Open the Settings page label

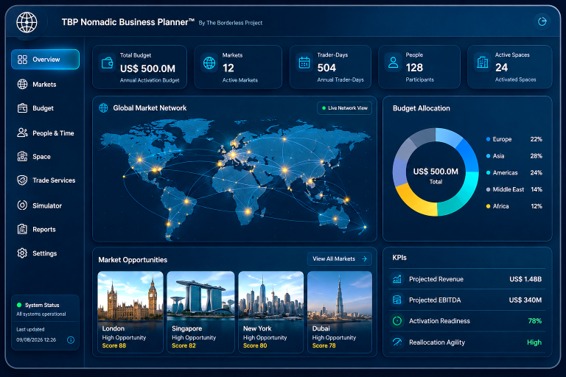click(x=44, y=254)
